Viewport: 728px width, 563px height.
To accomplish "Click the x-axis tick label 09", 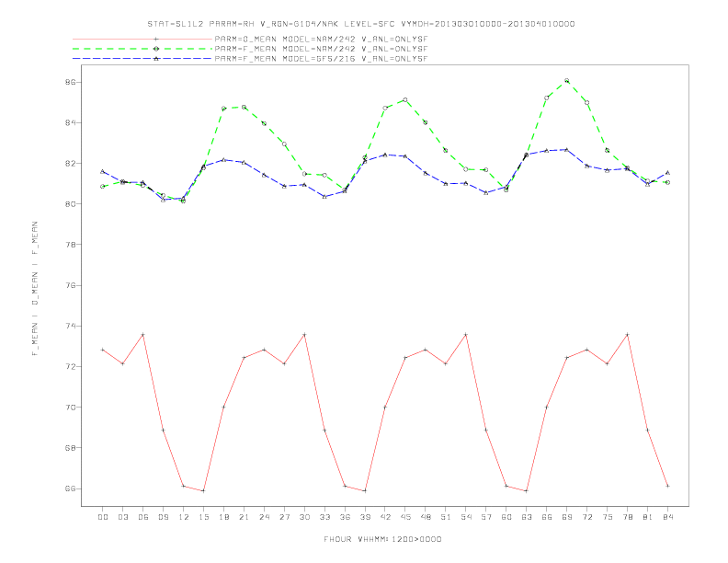I will click(x=163, y=517).
